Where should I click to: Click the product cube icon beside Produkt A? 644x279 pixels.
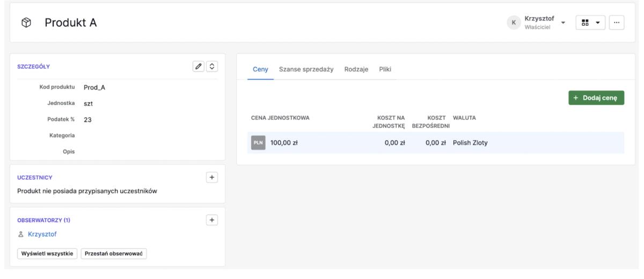(x=27, y=23)
